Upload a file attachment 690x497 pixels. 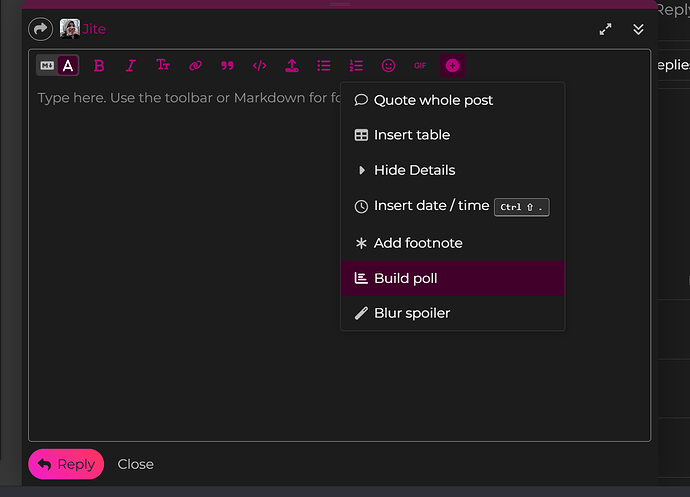coord(292,66)
